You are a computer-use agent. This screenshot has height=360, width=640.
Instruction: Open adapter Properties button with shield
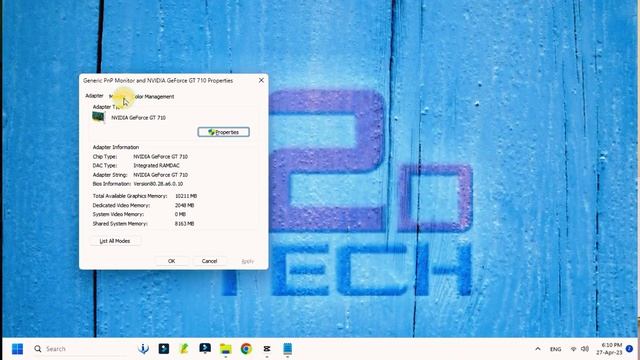(x=224, y=132)
